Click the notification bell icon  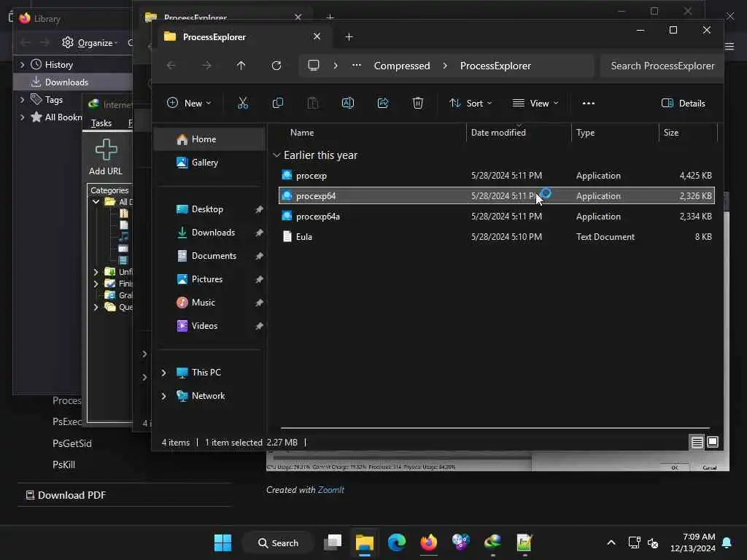(727, 542)
